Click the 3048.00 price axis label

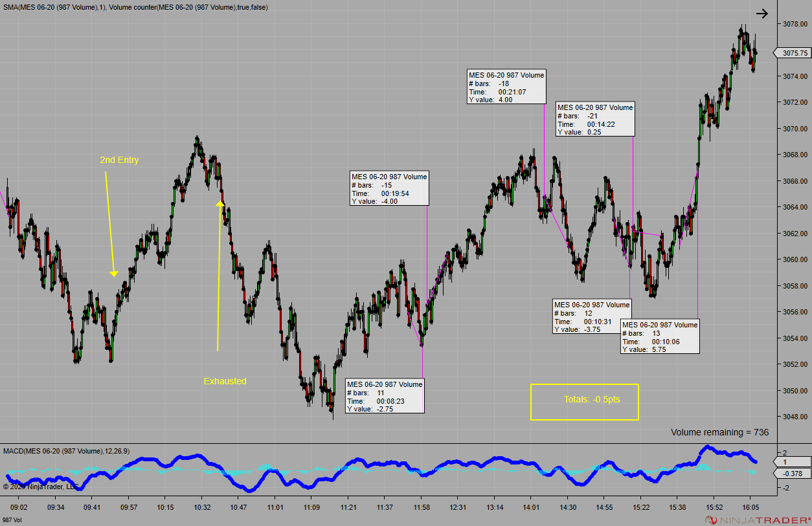pyautogui.click(x=796, y=417)
